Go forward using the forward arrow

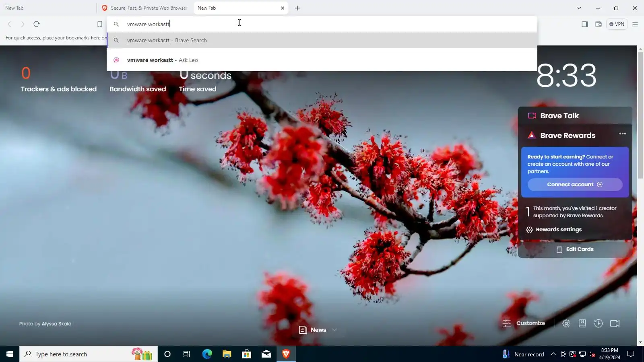pyautogui.click(x=23, y=24)
